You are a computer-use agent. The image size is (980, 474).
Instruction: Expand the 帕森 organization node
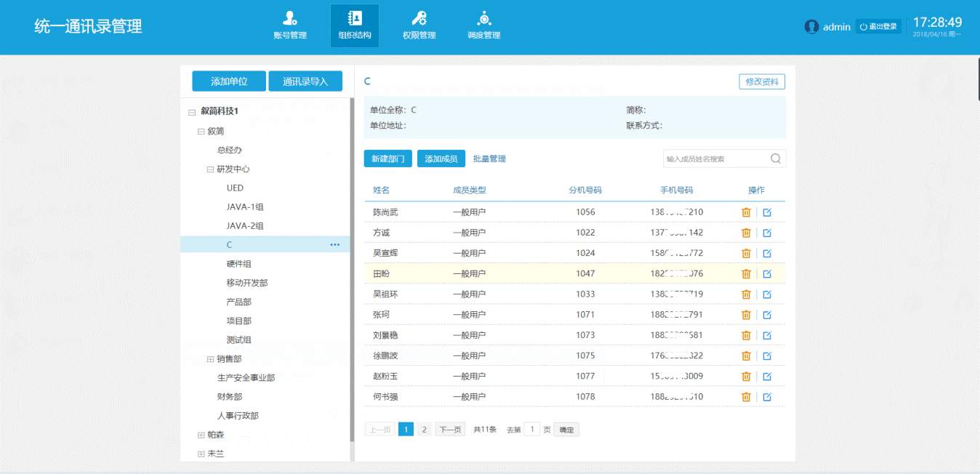(201, 435)
